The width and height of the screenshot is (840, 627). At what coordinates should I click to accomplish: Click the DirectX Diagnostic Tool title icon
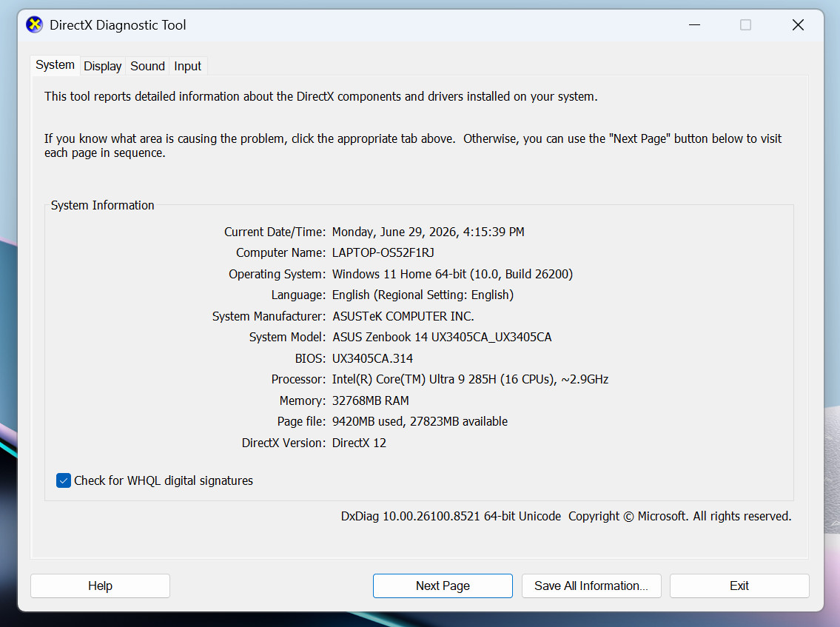[x=34, y=24]
